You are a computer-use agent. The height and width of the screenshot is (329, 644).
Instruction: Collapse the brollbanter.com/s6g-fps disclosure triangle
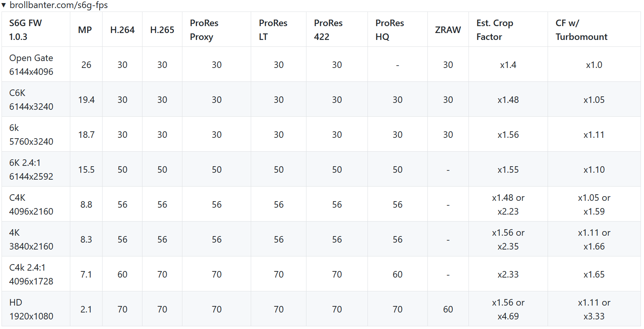pos(3,5)
